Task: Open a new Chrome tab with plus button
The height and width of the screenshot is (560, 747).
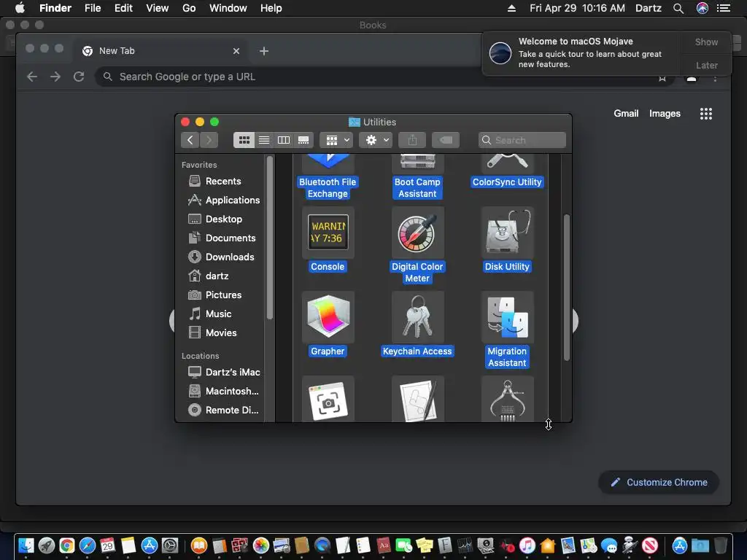Action: (264, 51)
